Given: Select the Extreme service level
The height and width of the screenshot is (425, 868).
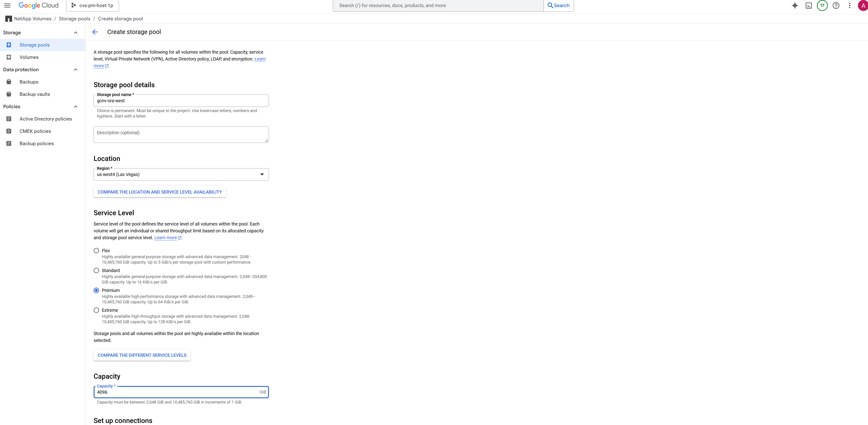Looking at the screenshot, I should point(96,310).
